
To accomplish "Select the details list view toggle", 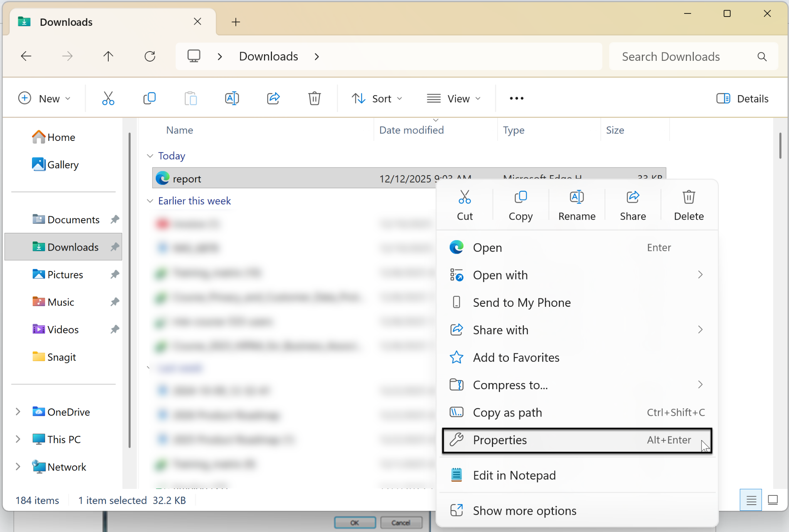I will point(751,500).
